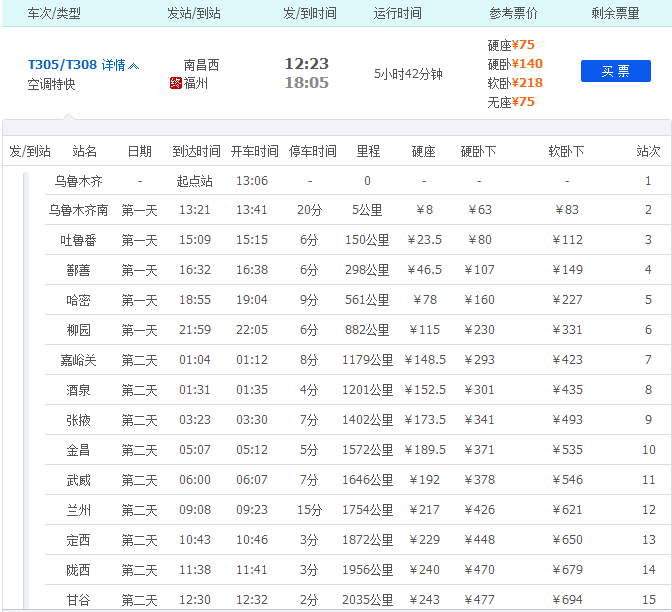This screenshot has height=612, width=672.
Task: Select the 武威 station name
Action: click(x=78, y=480)
